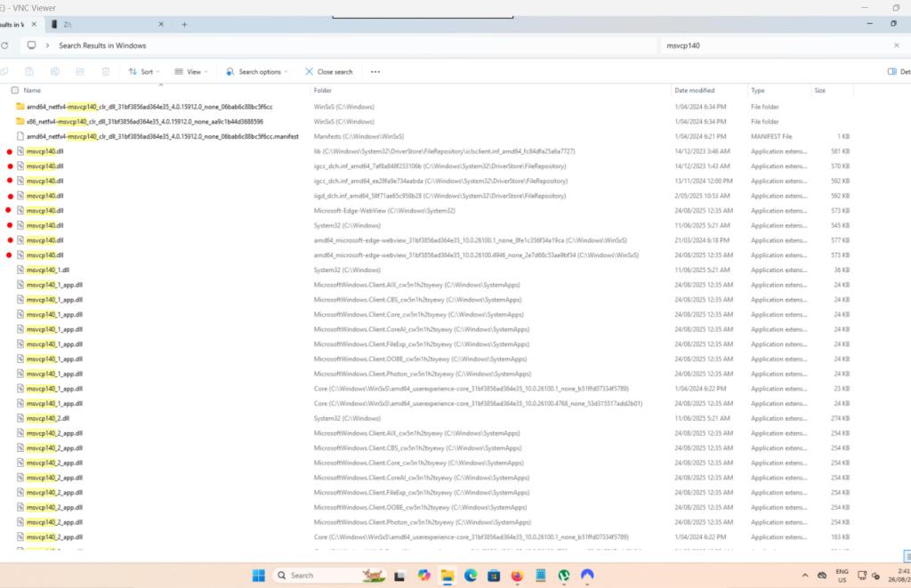Open a new File Explorer tab

tap(184, 24)
